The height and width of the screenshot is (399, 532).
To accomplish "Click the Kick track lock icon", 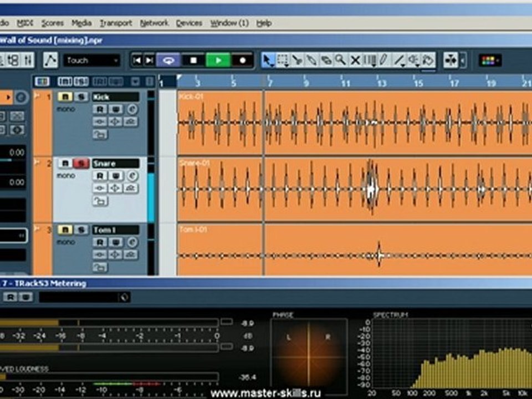I will [99, 135].
